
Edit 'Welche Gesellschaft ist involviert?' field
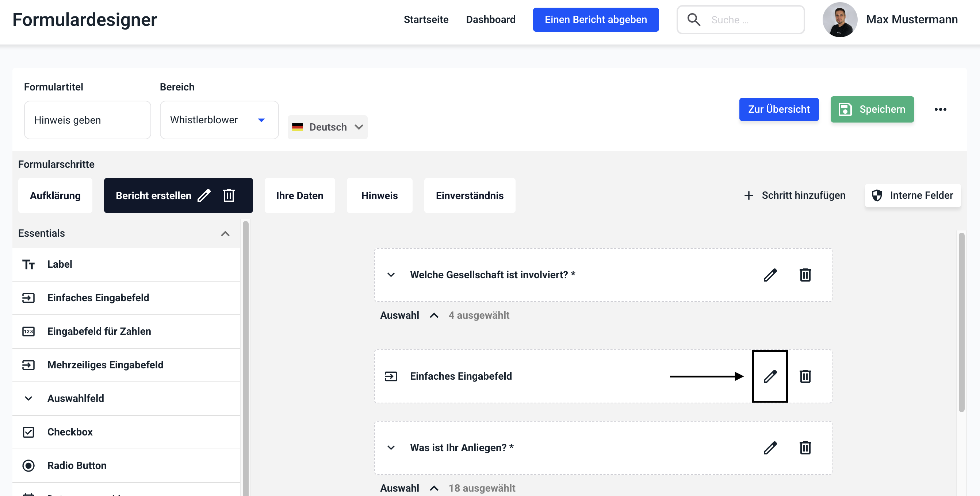770,275
